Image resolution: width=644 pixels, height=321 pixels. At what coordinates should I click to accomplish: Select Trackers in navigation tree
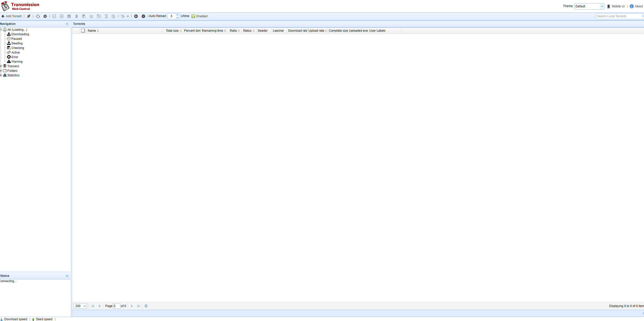13,66
